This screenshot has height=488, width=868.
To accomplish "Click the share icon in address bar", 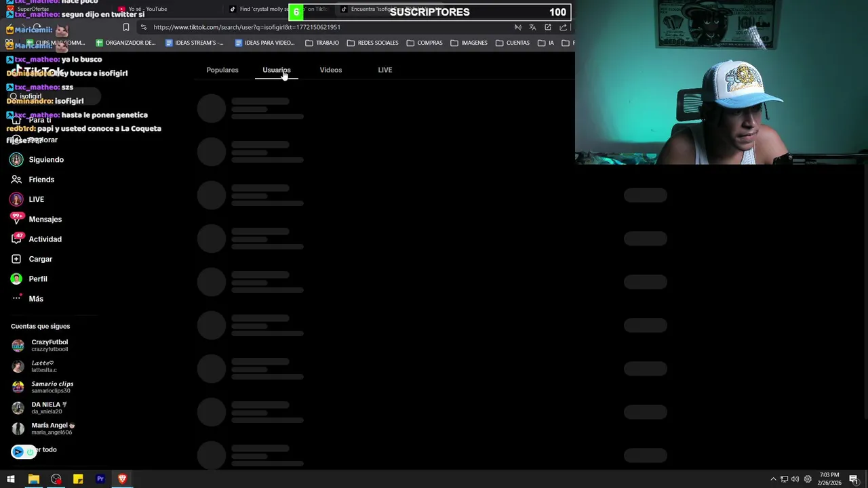I will 563,27.
